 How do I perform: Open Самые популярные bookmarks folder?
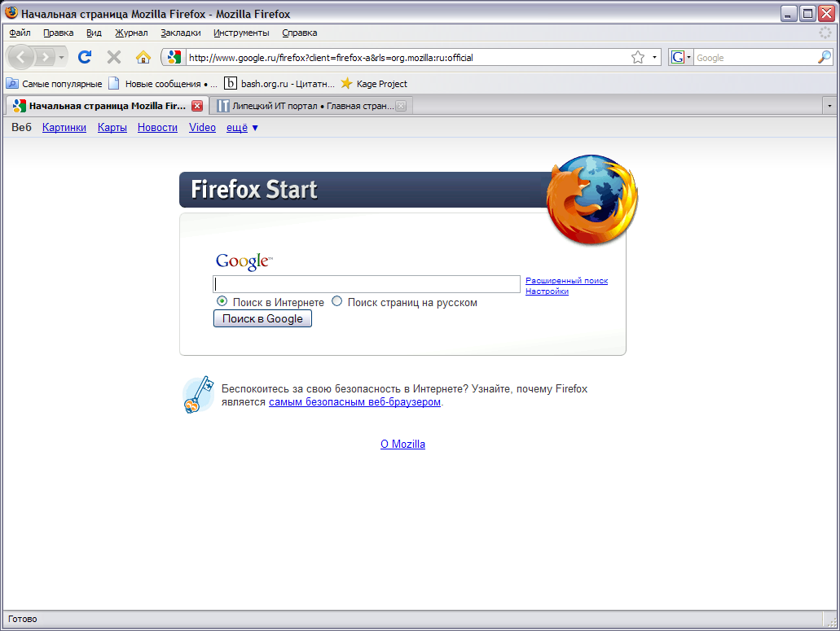tap(54, 84)
